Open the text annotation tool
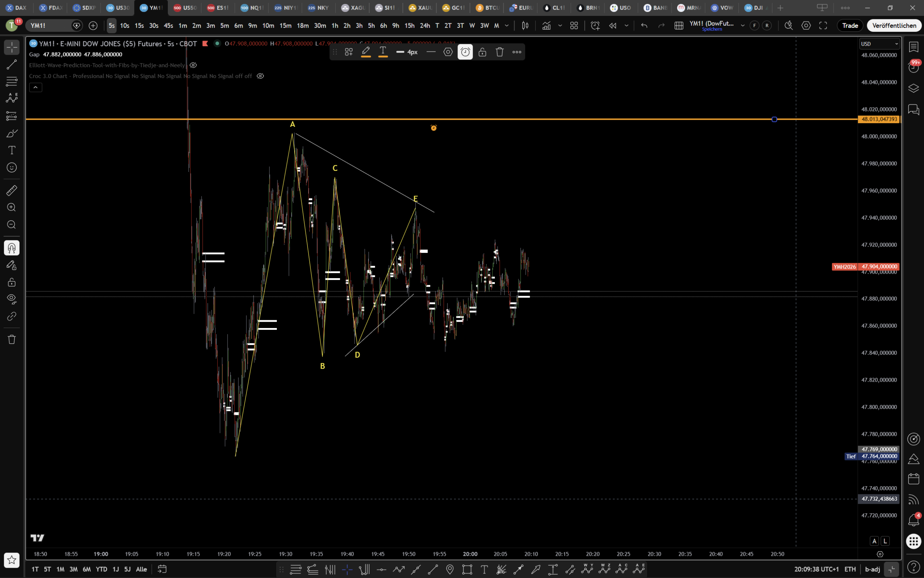 [x=11, y=150]
